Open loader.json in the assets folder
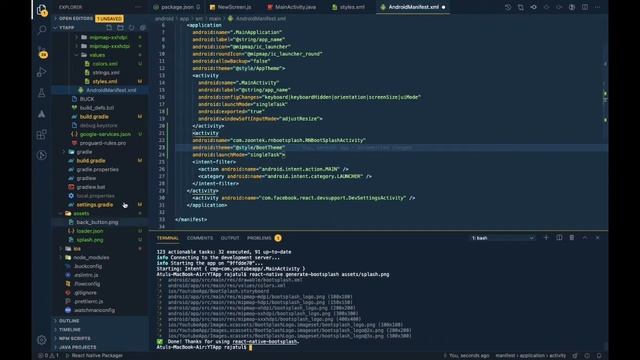Viewport: 640px width, 360px height. [90, 231]
